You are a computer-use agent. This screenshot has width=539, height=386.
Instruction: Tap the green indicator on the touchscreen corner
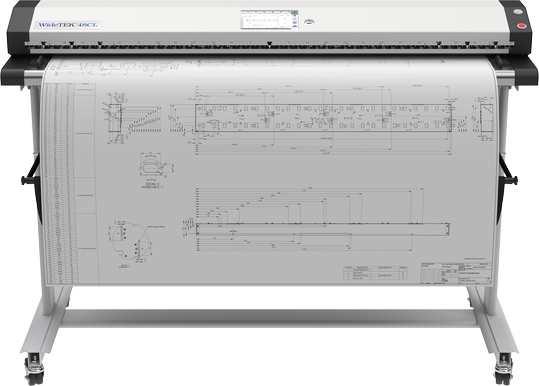294,13
